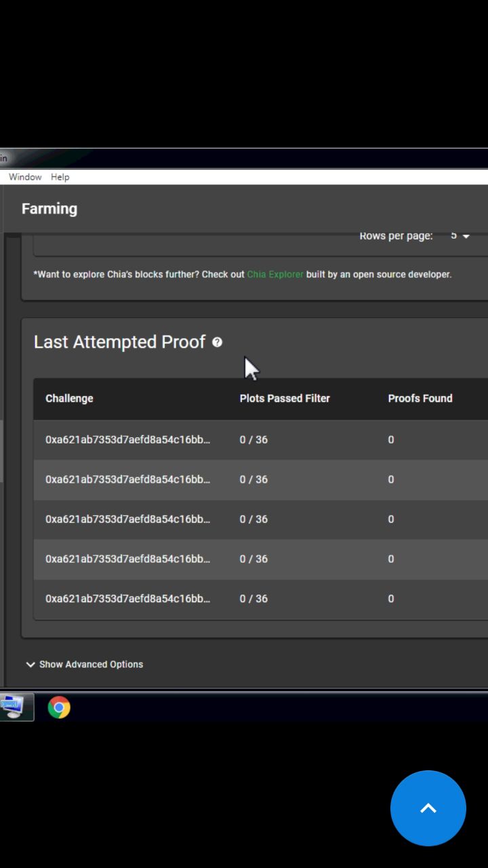488x868 pixels.
Task: Click the help icon beside Last Attempted Proof
Action: [217, 342]
